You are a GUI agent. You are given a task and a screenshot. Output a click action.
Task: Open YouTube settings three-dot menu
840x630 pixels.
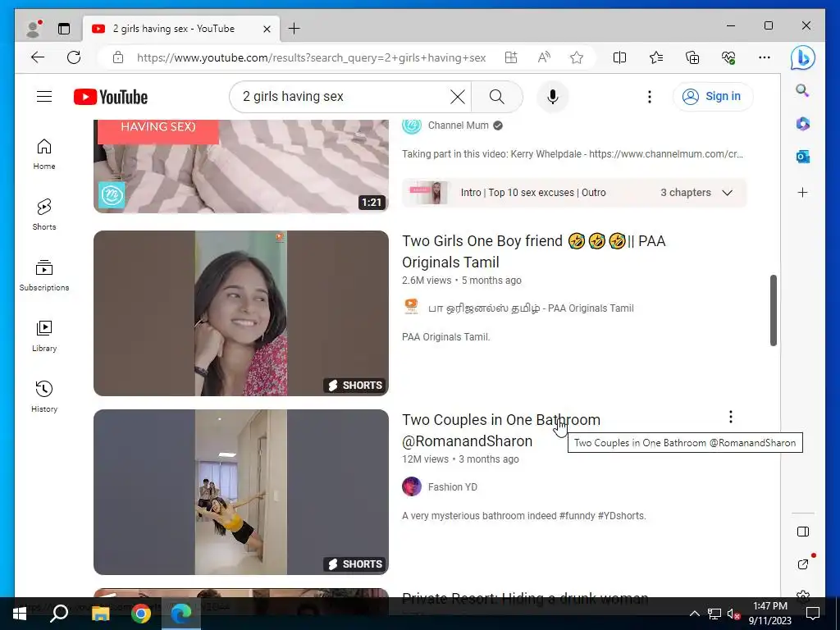point(650,97)
